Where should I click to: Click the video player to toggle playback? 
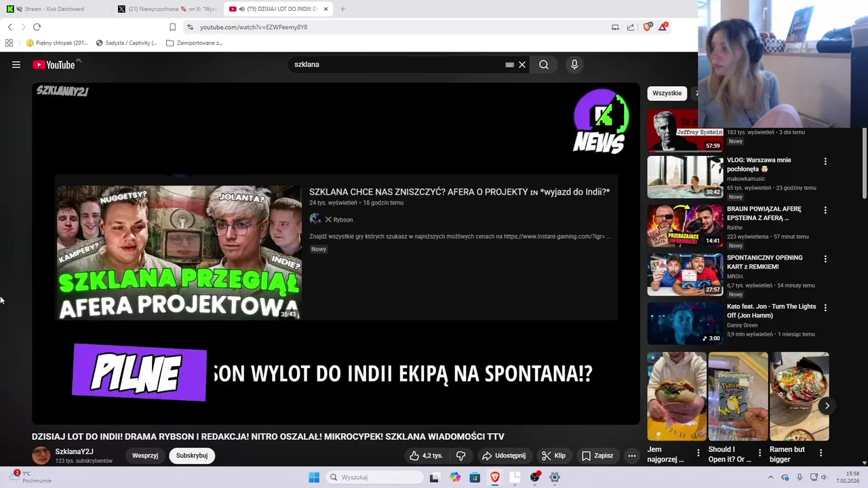336,253
